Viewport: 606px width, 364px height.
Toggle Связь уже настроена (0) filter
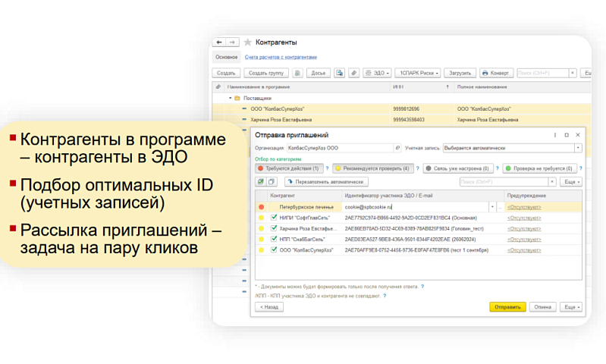(458, 168)
